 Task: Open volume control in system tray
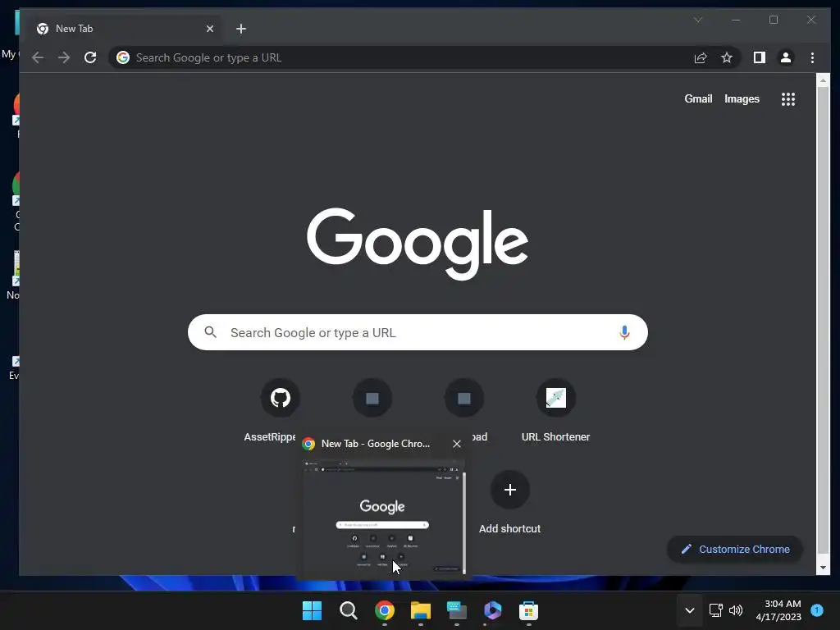coord(736,610)
